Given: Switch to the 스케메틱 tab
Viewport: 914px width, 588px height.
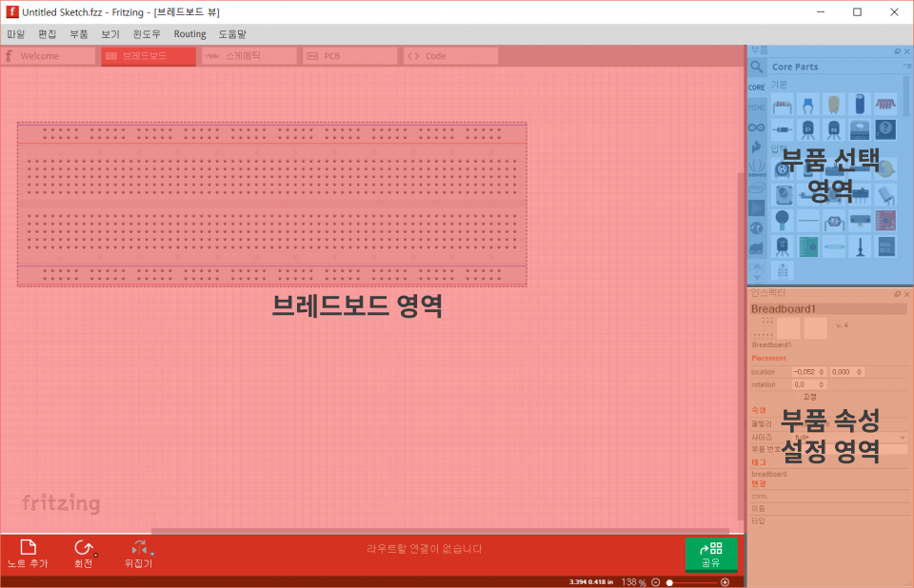Looking at the screenshot, I should tap(249, 56).
